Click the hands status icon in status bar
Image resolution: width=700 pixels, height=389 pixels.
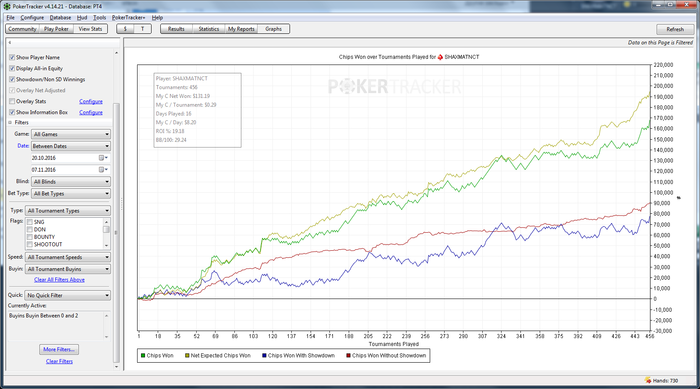coord(648,381)
